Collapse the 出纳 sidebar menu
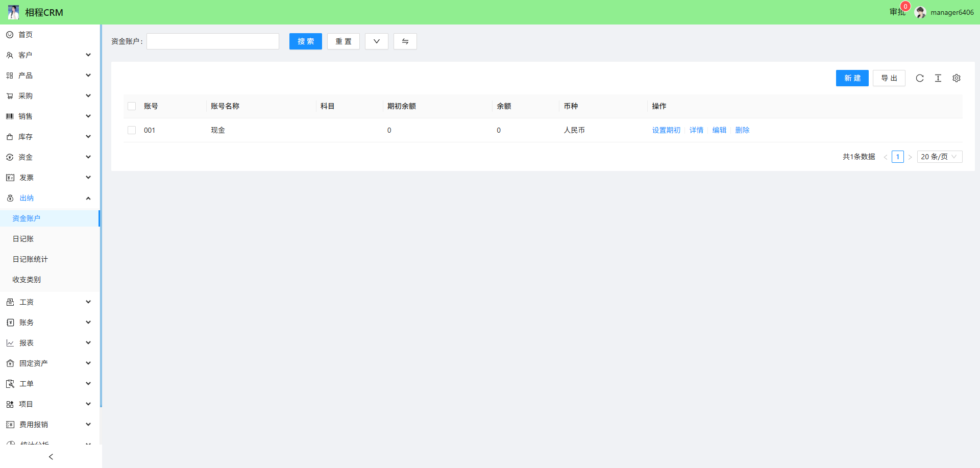This screenshot has width=980, height=468. click(x=48, y=198)
